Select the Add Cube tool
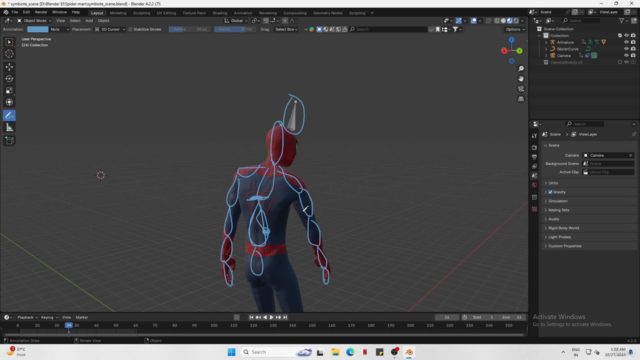This screenshot has width=640, height=360. pyautogui.click(x=9, y=141)
